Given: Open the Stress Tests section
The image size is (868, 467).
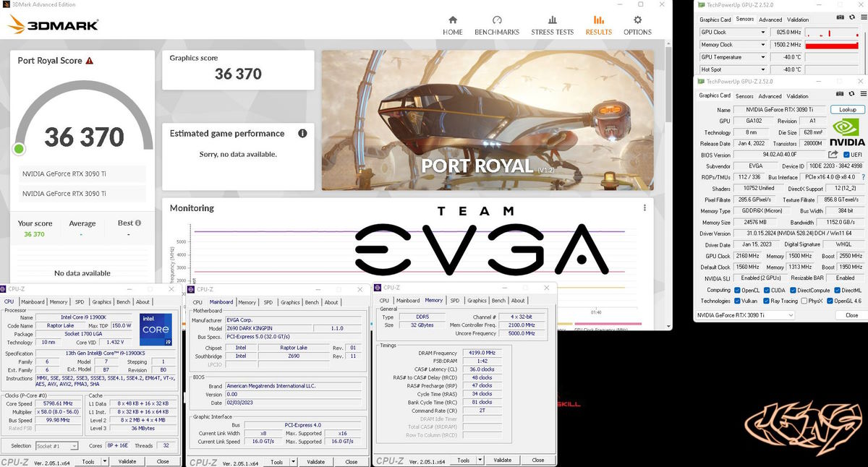Looking at the screenshot, I should [552, 25].
